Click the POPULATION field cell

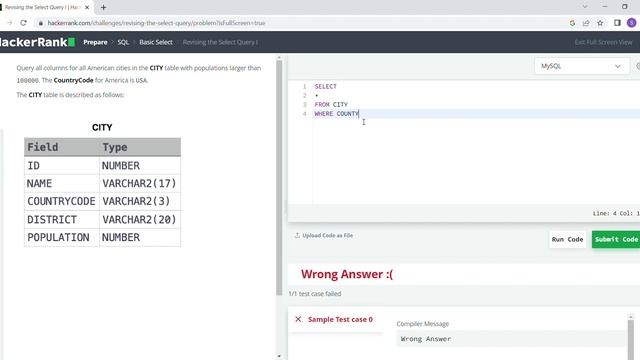pyautogui.click(x=62, y=238)
